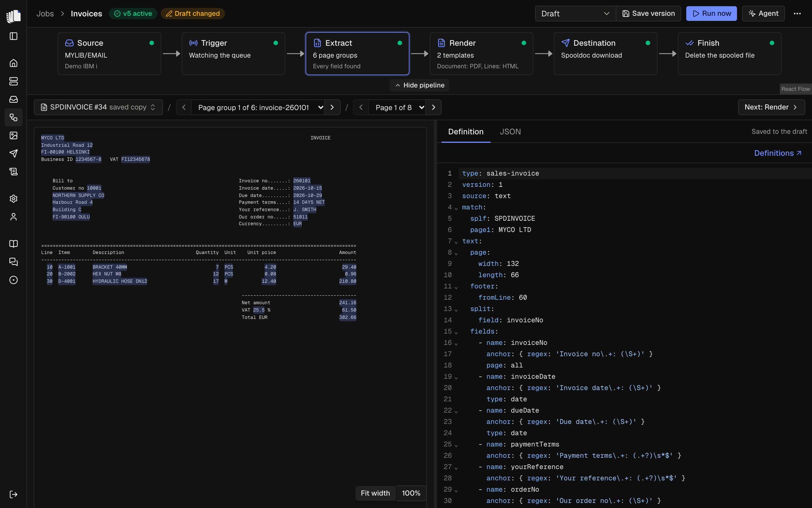Viewport: 812px width, 508px height.
Task: Click Save version button
Action: point(648,14)
